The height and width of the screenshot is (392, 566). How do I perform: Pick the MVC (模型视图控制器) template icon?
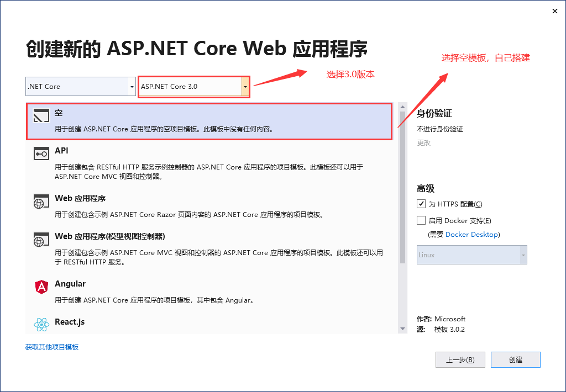pos(41,240)
